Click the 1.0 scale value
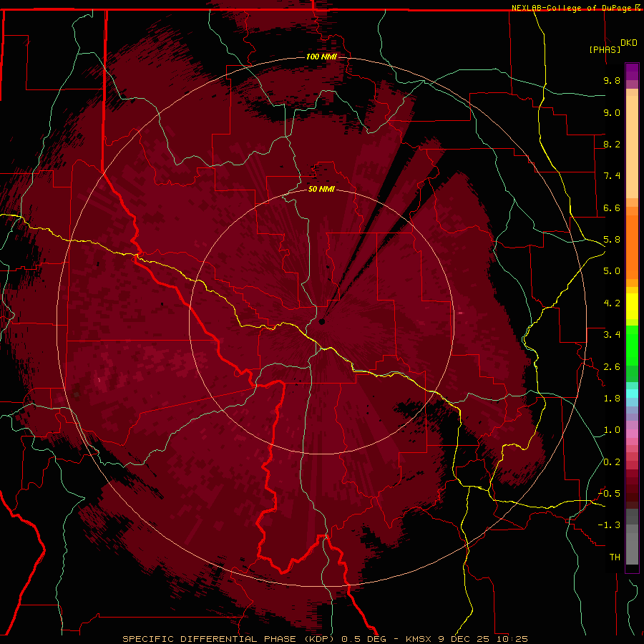 tap(612, 430)
